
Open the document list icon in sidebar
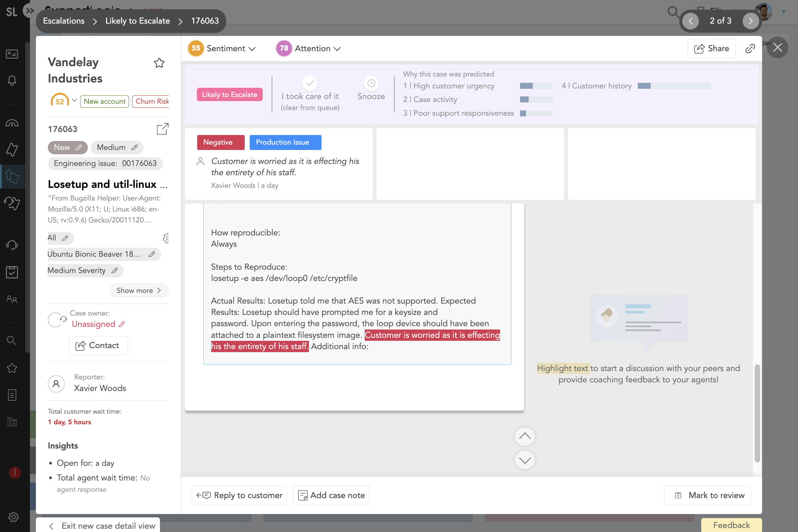[12, 395]
